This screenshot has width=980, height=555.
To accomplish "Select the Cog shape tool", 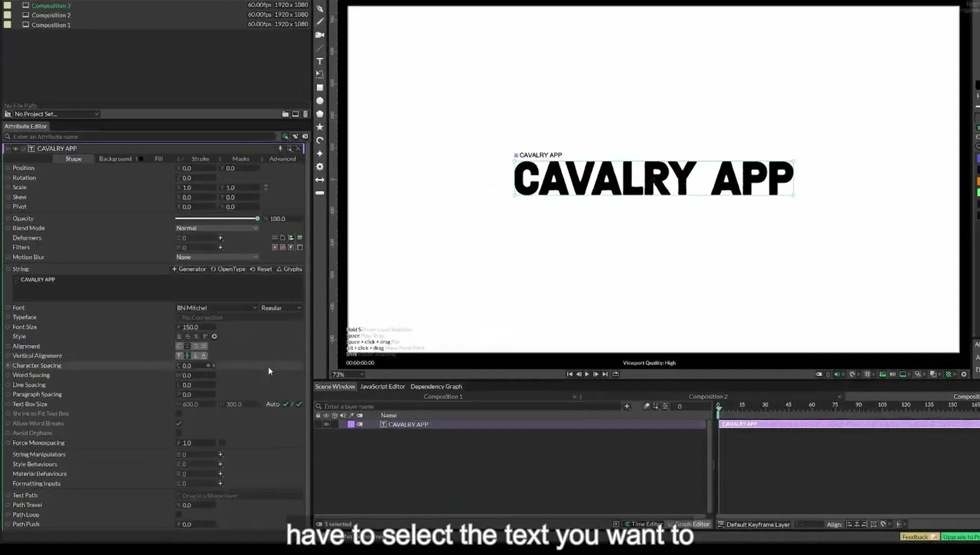I will [320, 166].
